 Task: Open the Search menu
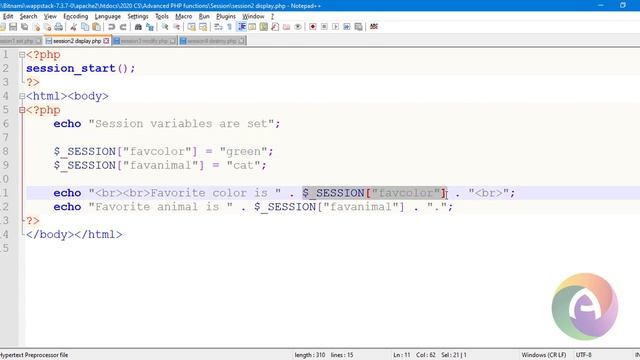click(x=28, y=16)
